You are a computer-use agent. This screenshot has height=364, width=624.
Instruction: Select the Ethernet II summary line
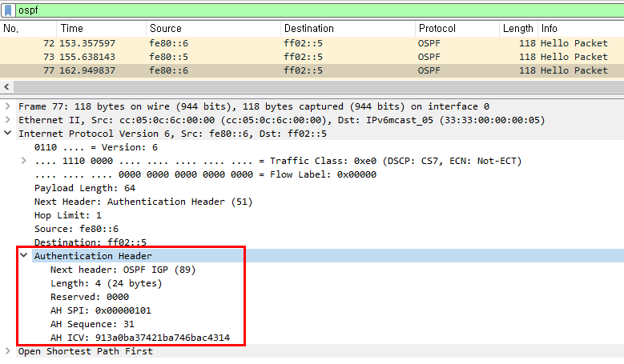(281, 120)
